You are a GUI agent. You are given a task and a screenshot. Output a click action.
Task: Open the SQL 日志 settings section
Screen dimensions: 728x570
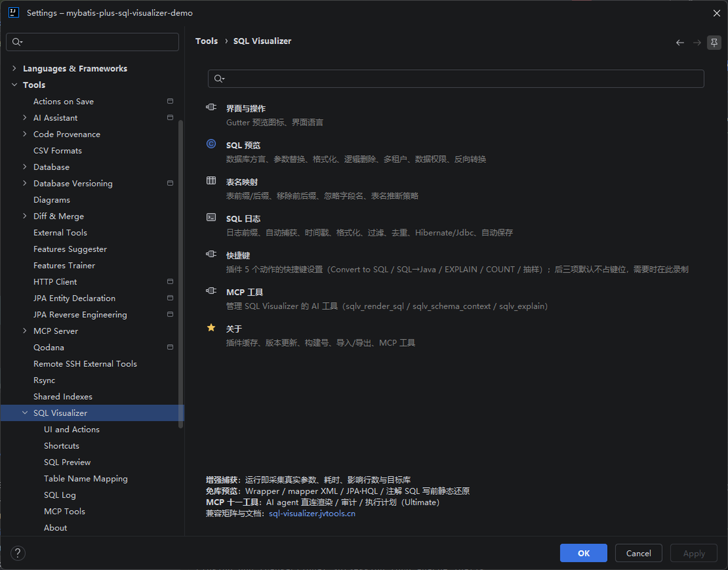[x=243, y=219]
